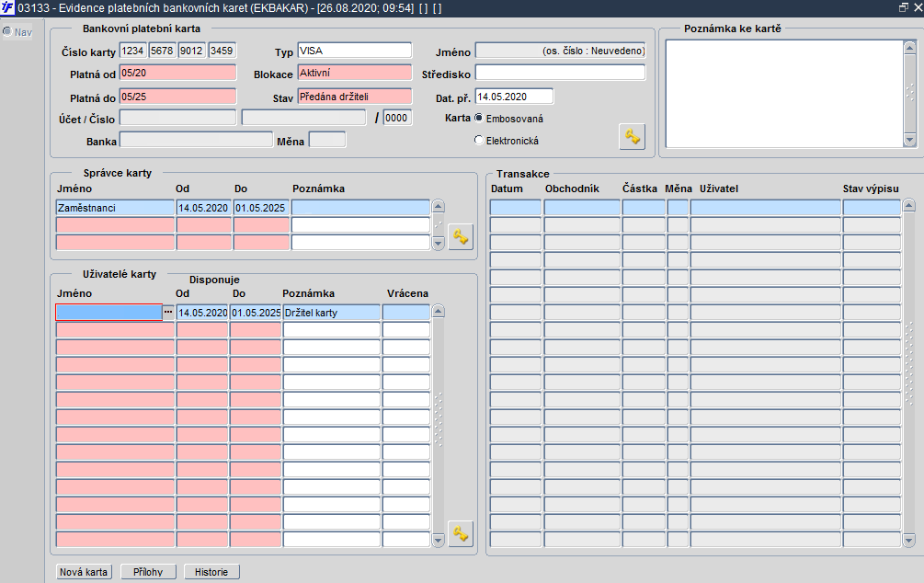Click the Dat. př. field 14.05.2020
The width and height of the screenshot is (924, 583).
coord(515,97)
